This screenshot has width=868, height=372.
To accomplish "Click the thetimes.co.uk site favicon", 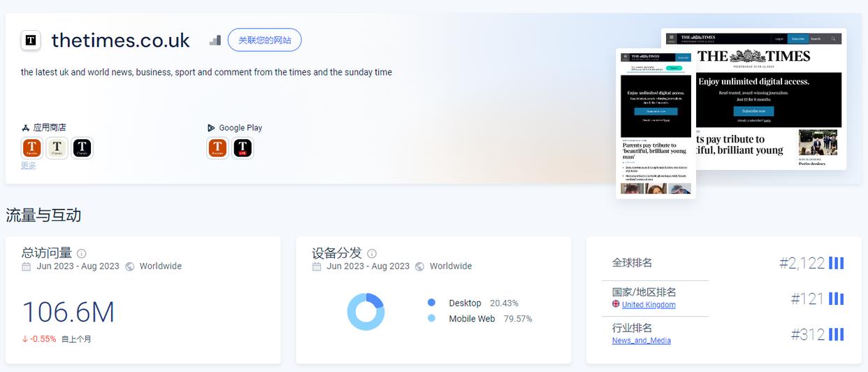I will tap(31, 41).
